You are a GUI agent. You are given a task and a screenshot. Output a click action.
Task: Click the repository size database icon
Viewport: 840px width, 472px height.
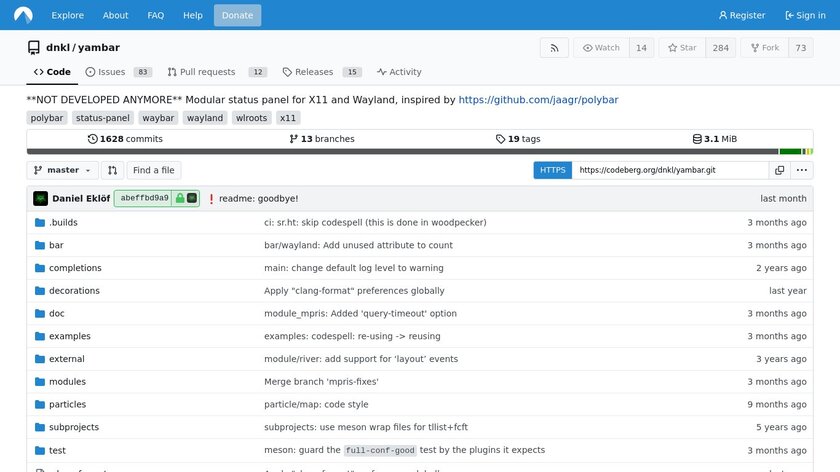(x=697, y=139)
